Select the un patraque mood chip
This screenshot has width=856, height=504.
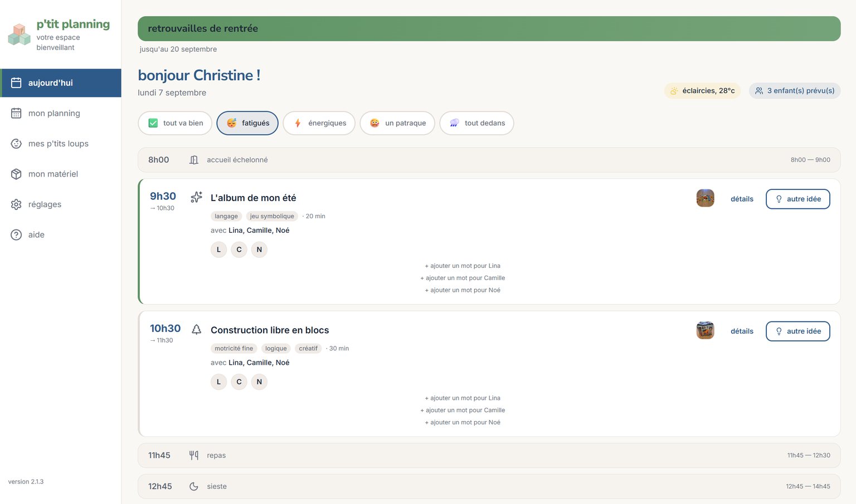397,123
